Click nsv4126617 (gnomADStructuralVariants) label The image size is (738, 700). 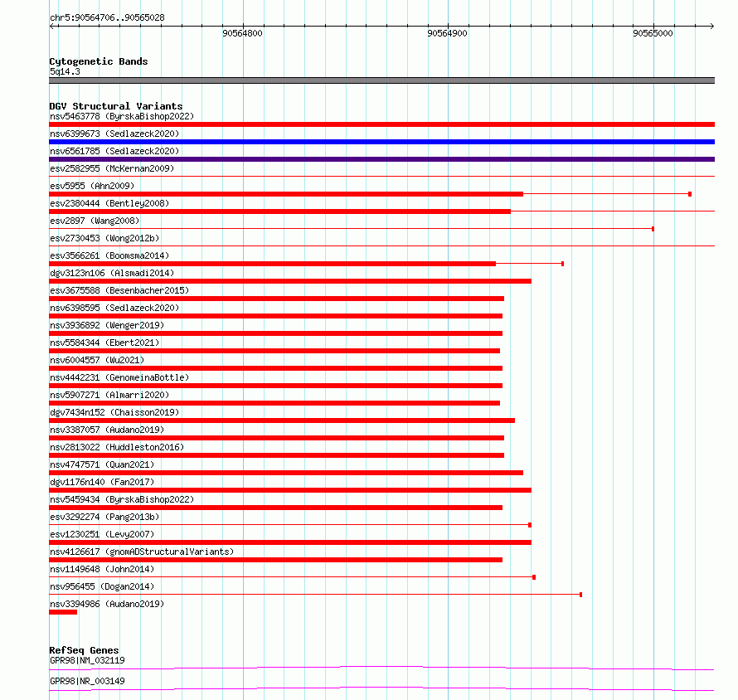coord(142,552)
